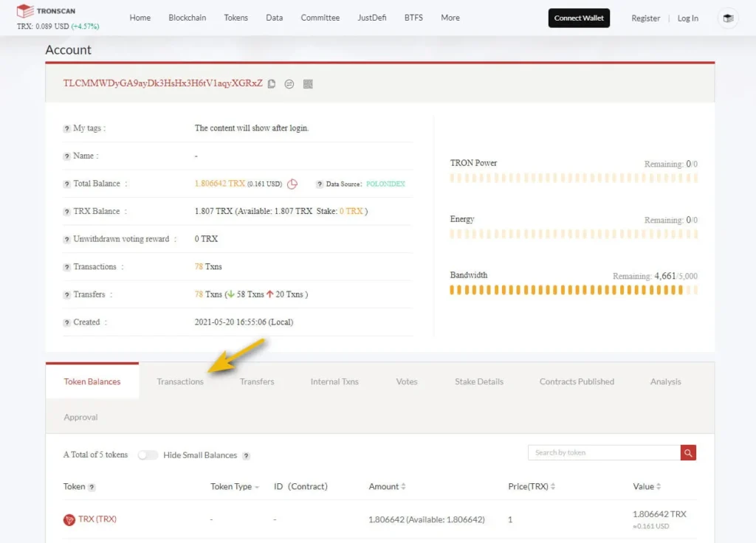
Task: Click the Search by token field
Action: coord(604,452)
